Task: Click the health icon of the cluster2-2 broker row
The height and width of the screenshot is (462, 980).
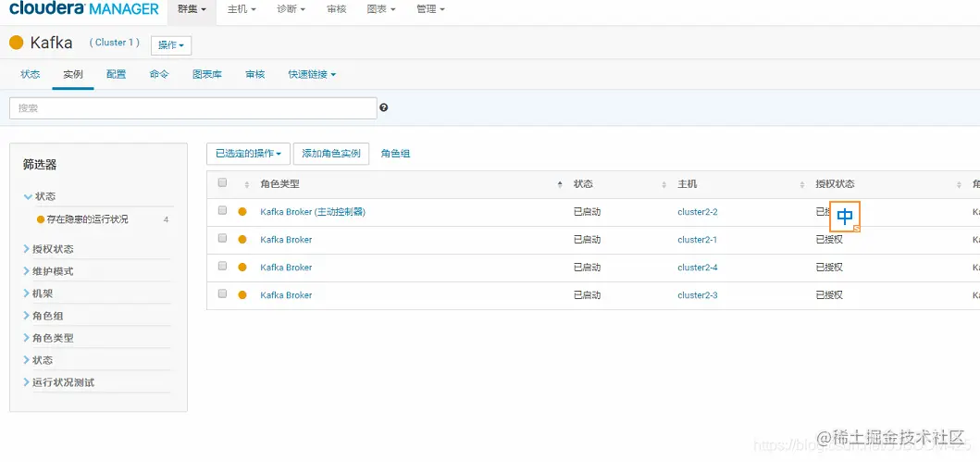Action: pyautogui.click(x=242, y=212)
